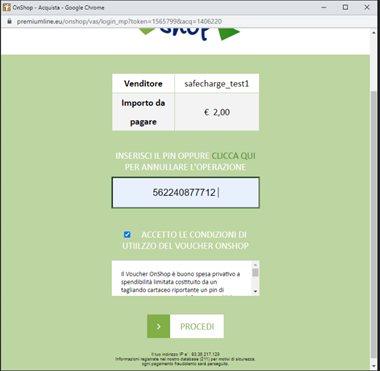Click the terms text box scrollbar thumb
The image size is (380, 371).
tap(255, 273)
